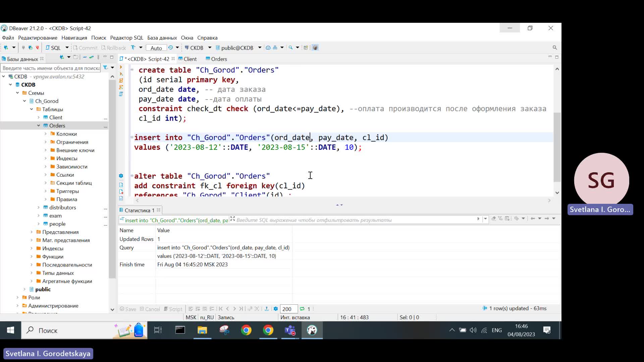
Task: Select the Роли tree item
Action: coord(34,298)
